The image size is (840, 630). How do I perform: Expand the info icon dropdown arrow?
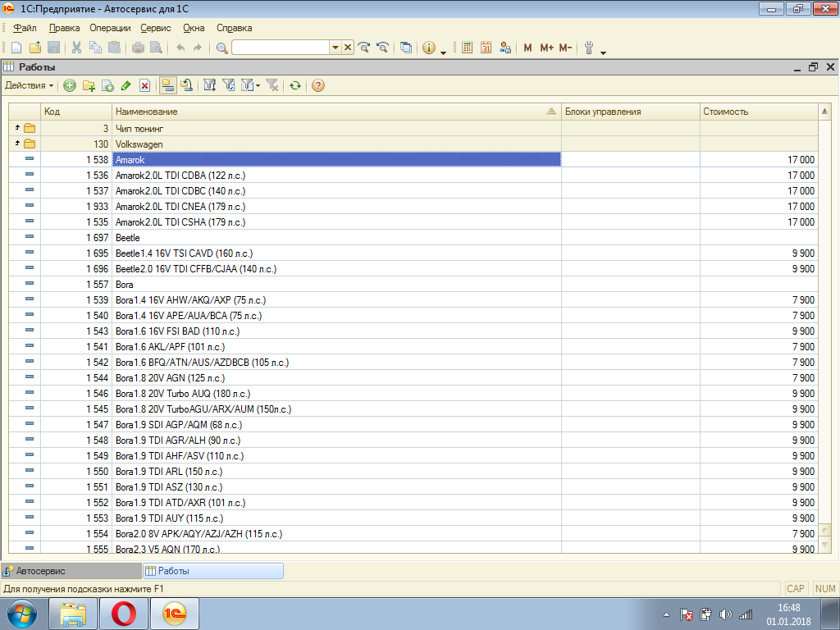(444, 52)
